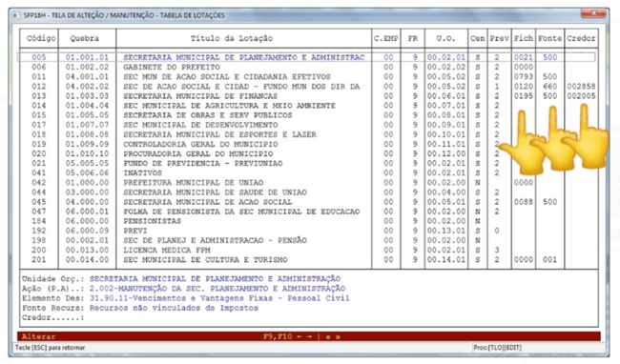The height and width of the screenshot is (364, 620).
Task: Click the right arrow in the red bar
Action: (x=309, y=336)
